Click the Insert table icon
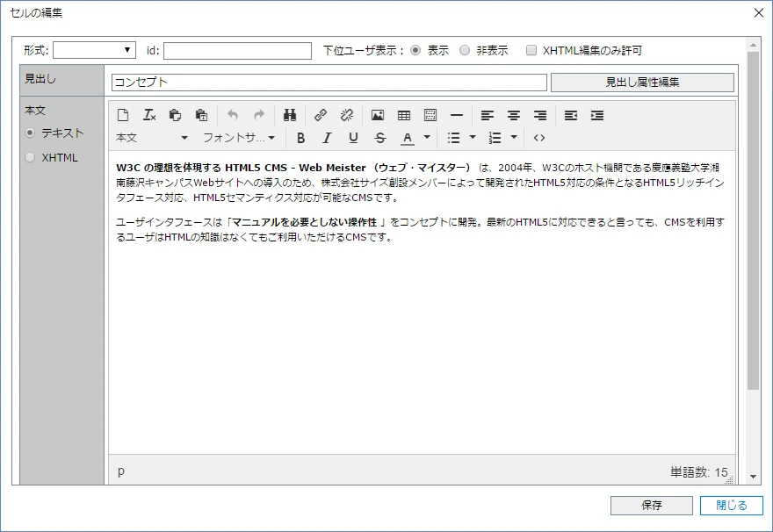The image size is (773, 532). pyautogui.click(x=404, y=115)
